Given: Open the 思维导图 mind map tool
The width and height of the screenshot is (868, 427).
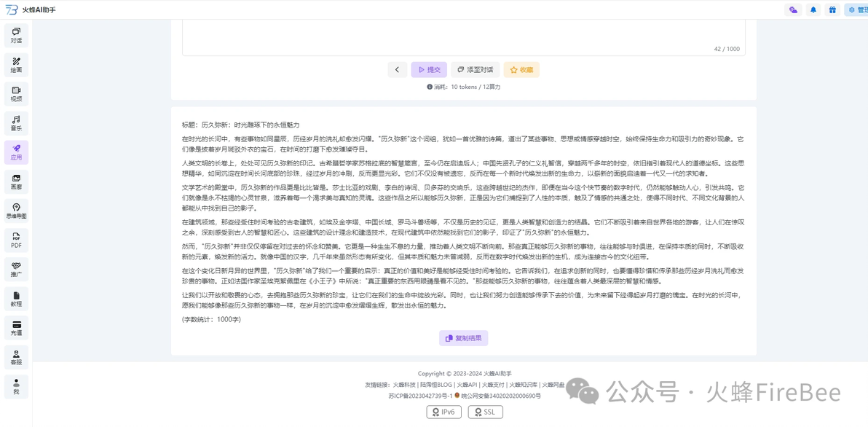Looking at the screenshot, I should pyautogui.click(x=16, y=211).
